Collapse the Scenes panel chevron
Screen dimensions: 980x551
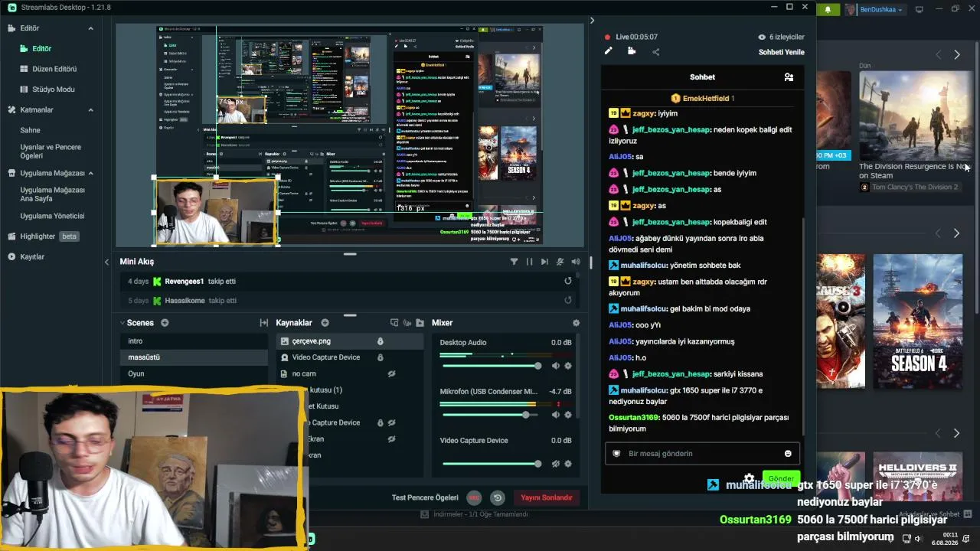click(121, 323)
